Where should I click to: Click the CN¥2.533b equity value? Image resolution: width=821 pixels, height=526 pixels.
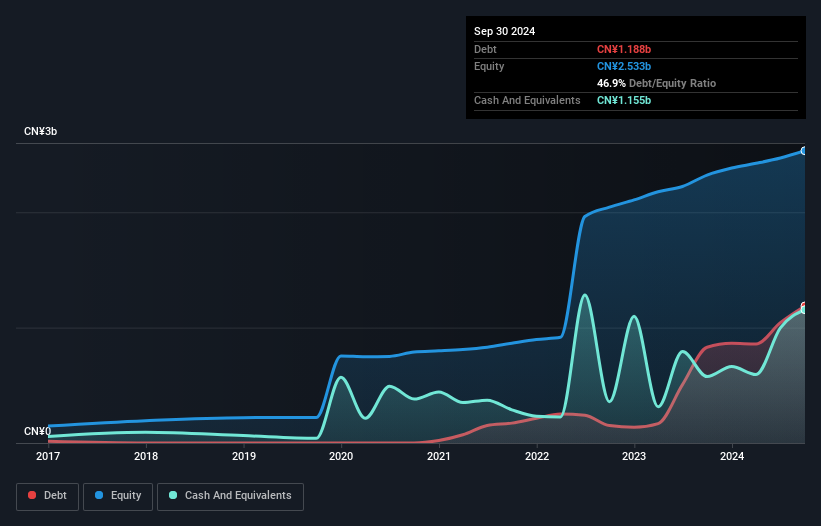point(624,66)
